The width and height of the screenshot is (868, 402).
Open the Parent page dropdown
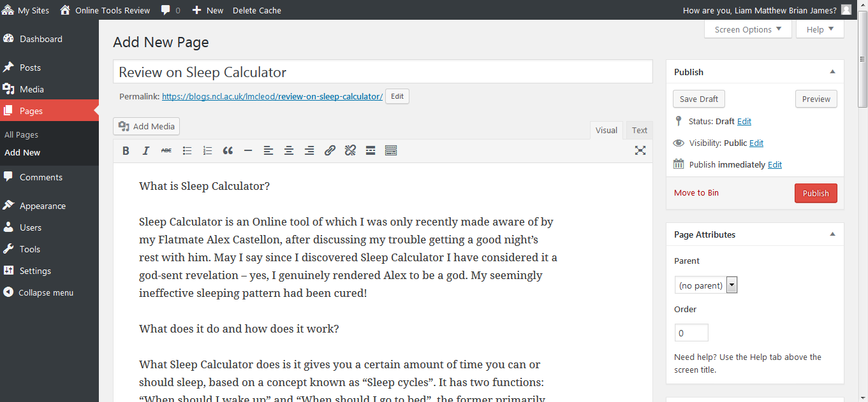click(706, 285)
